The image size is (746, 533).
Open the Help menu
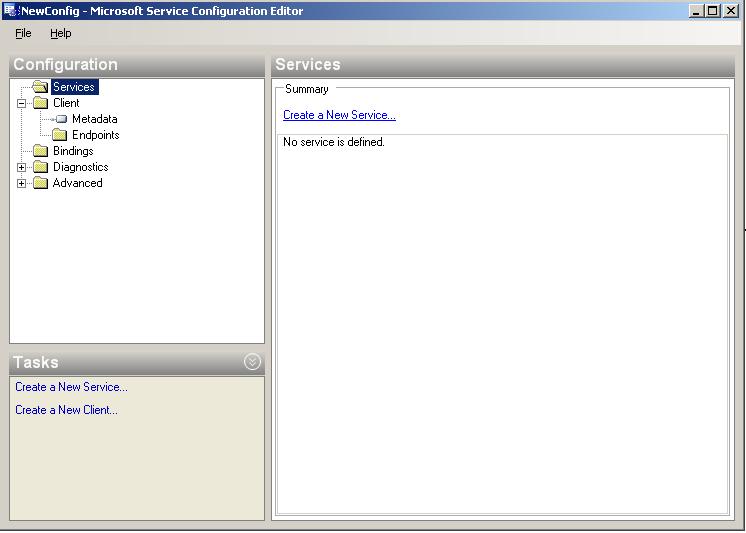61,33
